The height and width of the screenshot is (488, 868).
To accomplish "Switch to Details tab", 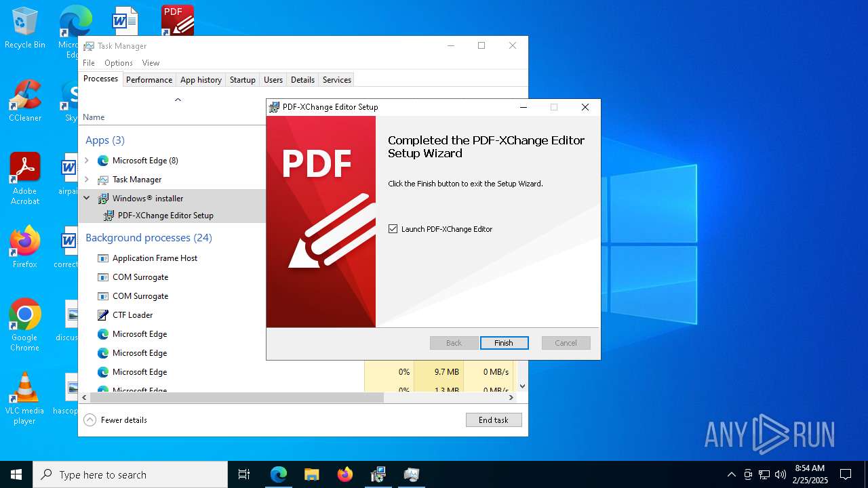I will click(302, 80).
